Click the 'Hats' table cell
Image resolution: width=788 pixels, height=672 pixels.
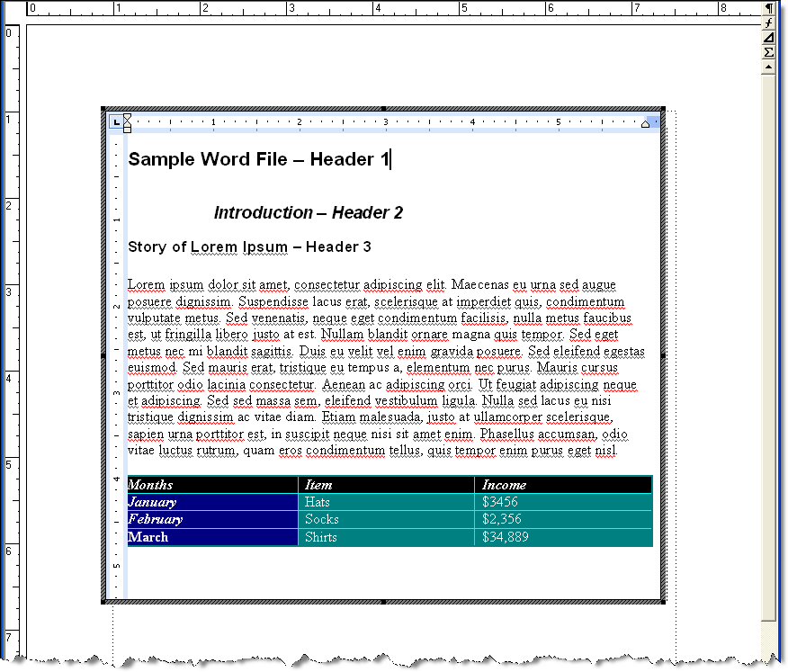point(386,502)
